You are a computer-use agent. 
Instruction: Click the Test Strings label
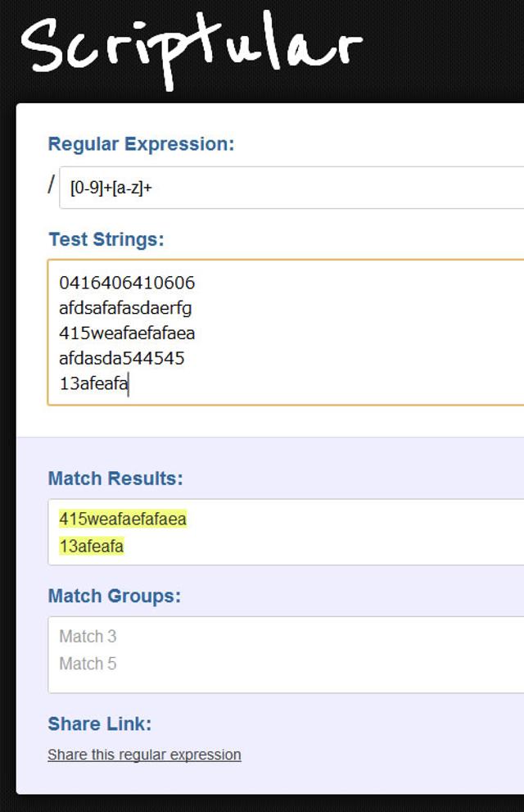106,239
